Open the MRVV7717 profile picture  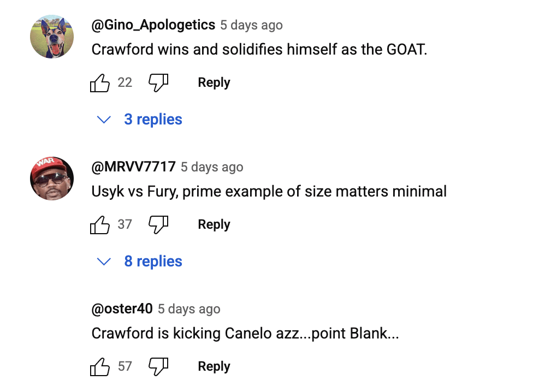click(52, 179)
